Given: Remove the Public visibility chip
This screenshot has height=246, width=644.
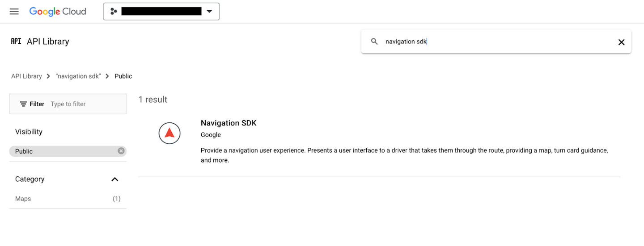Looking at the screenshot, I should [121, 151].
